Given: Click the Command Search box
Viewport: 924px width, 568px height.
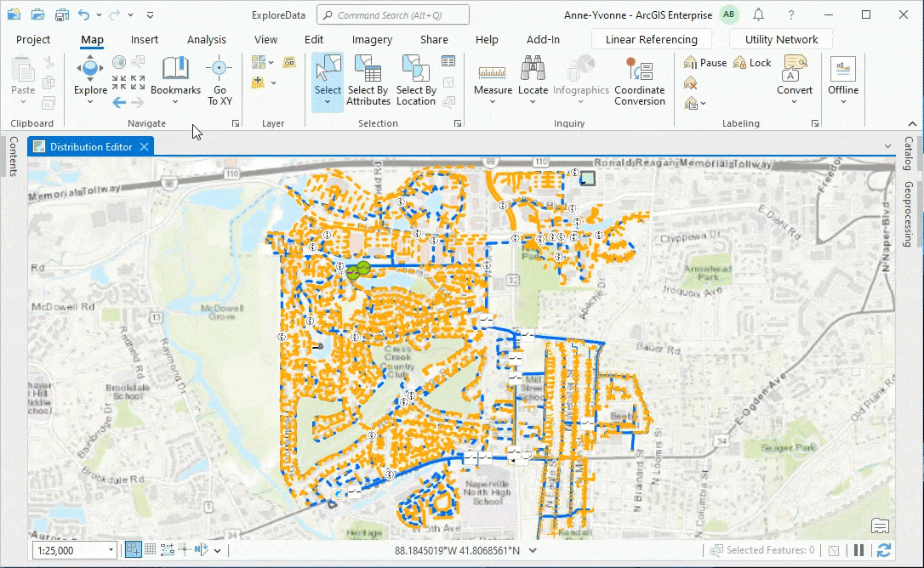Looking at the screenshot, I should (x=393, y=14).
